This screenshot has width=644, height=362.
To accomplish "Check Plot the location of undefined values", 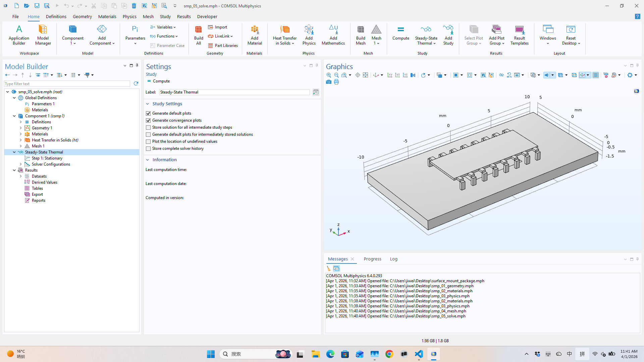I will [x=148, y=141].
